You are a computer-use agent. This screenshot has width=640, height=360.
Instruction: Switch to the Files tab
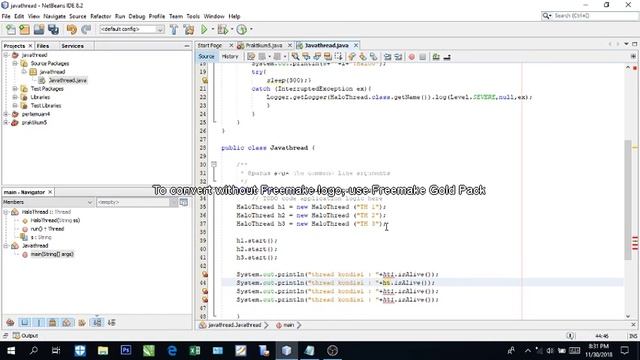pos(43,46)
